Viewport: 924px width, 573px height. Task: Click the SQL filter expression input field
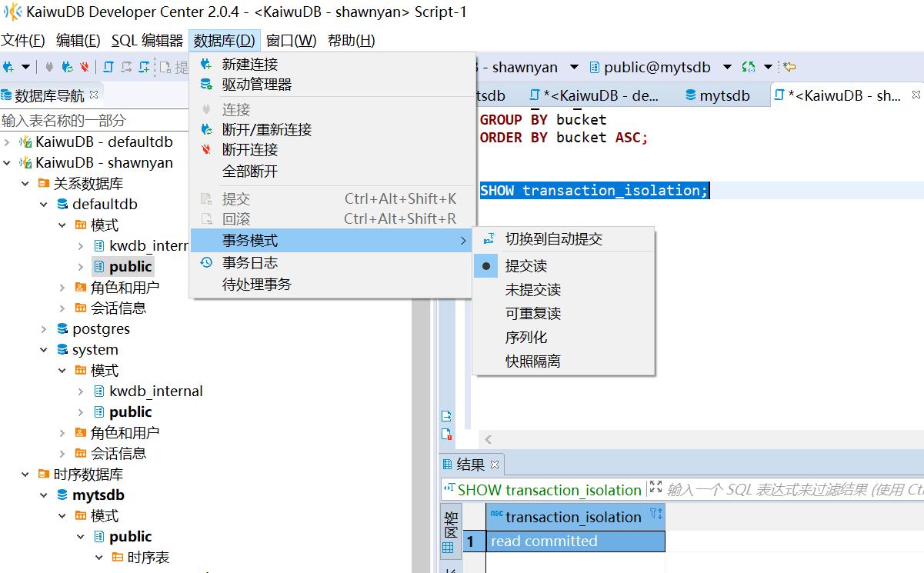point(795,489)
